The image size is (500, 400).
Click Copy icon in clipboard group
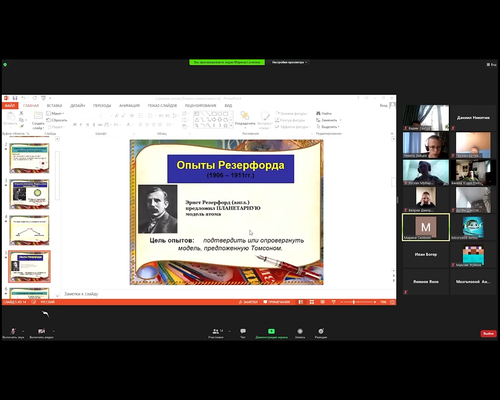pyautogui.click(x=21, y=120)
